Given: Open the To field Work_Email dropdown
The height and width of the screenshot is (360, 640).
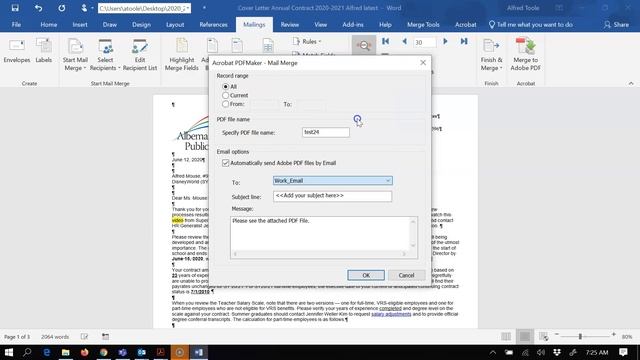Looking at the screenshot, I should click(333, 180).
